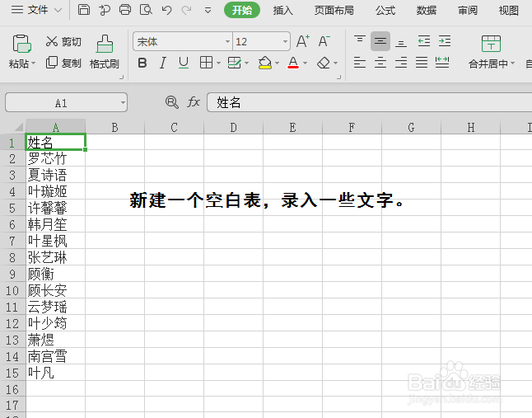Expand quick access toolbar customize arrow

[x=208, y=11]
